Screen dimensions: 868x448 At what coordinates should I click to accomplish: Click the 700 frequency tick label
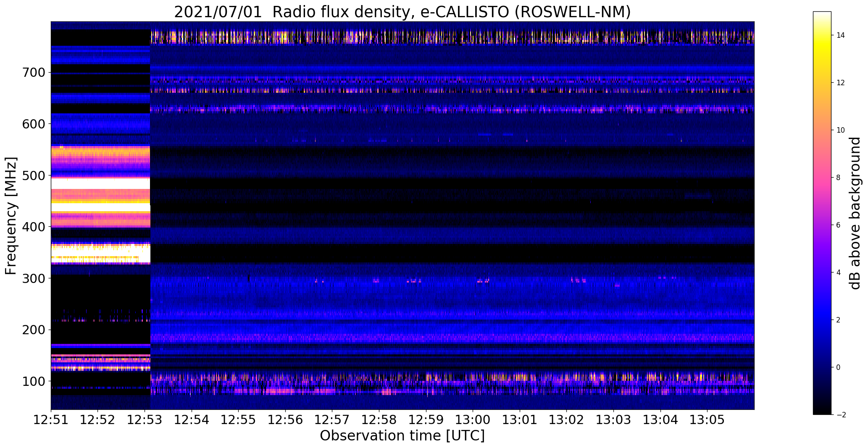[x=33, y=73]
